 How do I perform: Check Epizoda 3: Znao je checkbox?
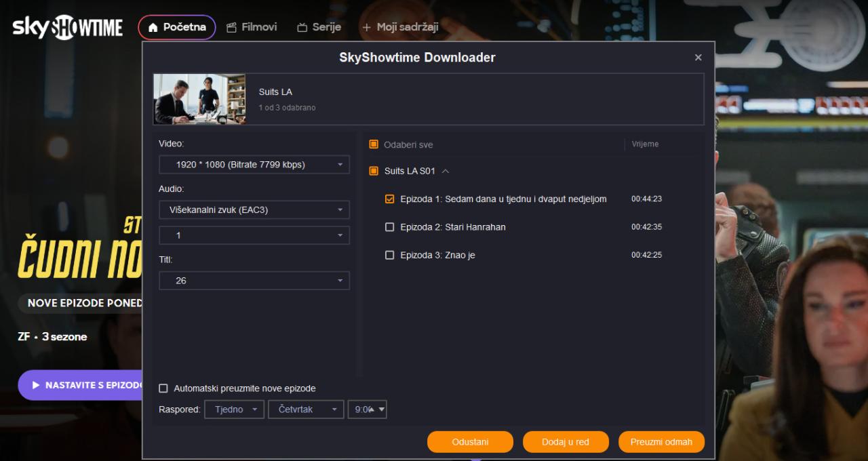click(389, 255)
